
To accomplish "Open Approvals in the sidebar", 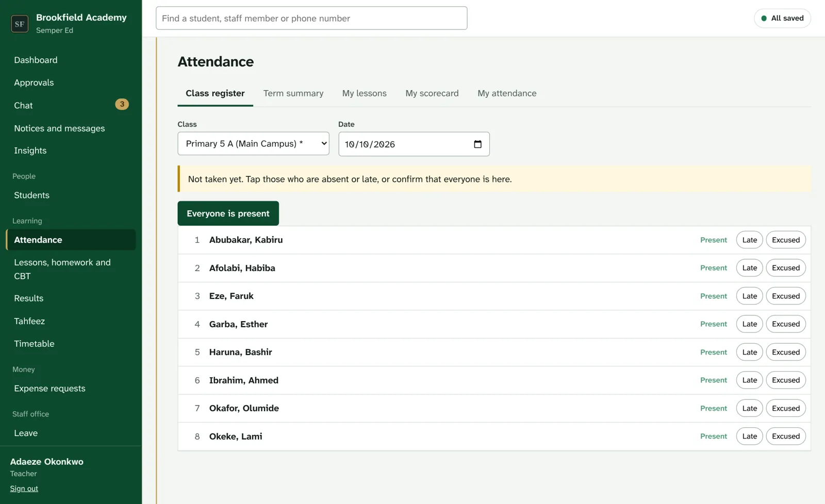I will pyautogui.click(x=71, y=82).
